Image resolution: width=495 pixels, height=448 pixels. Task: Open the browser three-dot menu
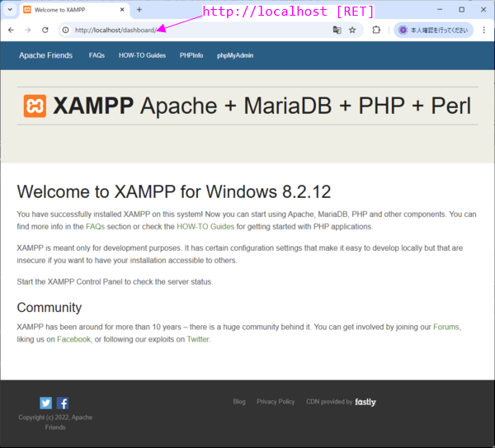484,30
